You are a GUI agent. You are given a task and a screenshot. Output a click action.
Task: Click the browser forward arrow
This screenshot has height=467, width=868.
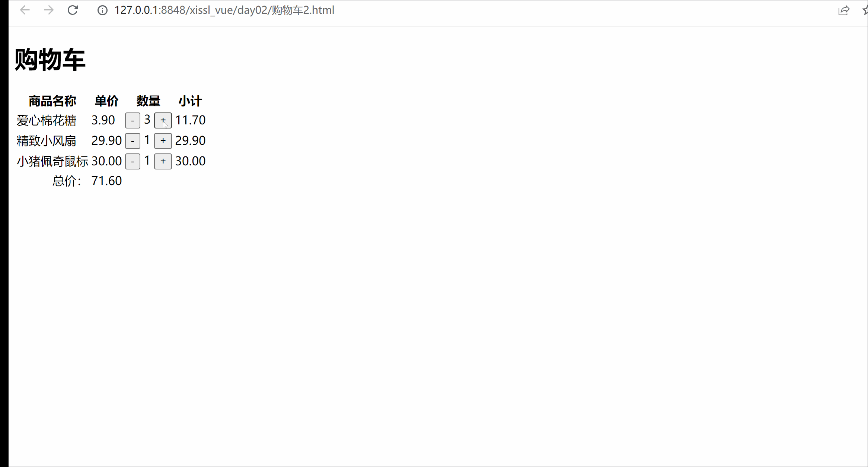click(49, 10)
